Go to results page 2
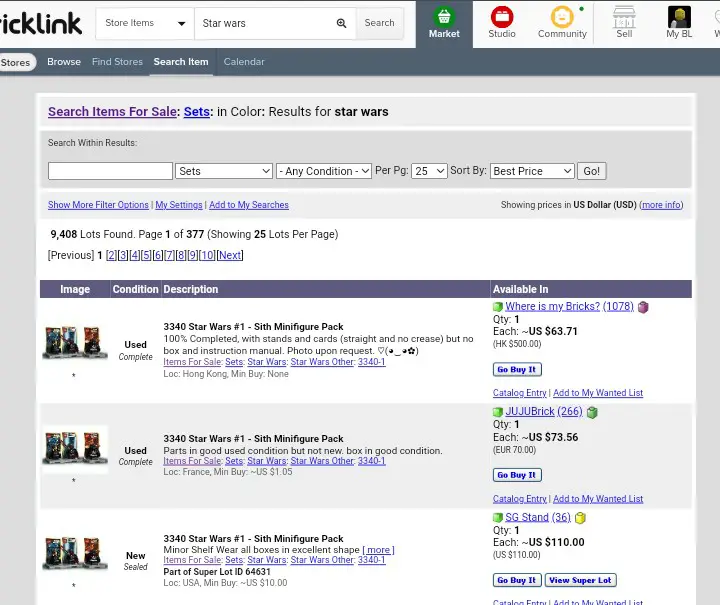The width and height of the screenshot is (720, 605). [111, 255]
